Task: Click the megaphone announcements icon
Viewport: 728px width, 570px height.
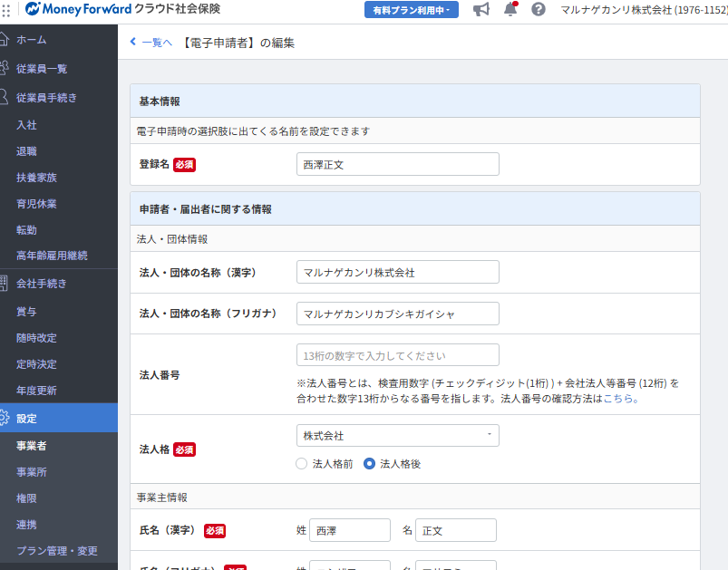Action: 481,9
